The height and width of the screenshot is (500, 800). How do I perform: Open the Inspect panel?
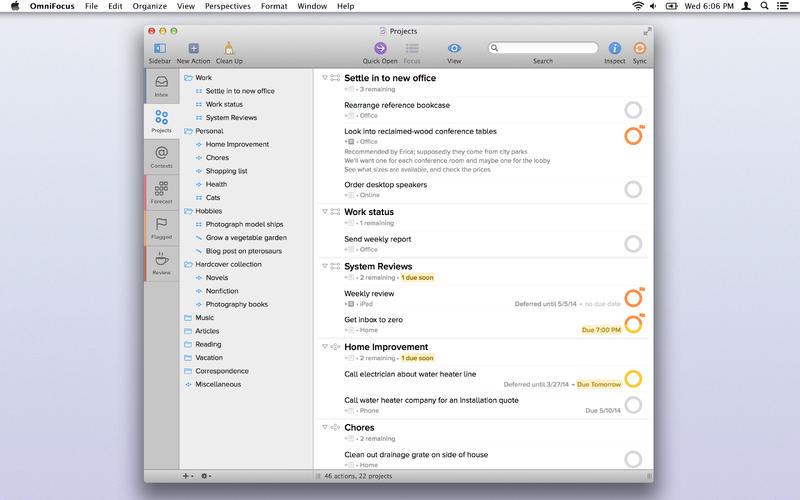point(614,48)
